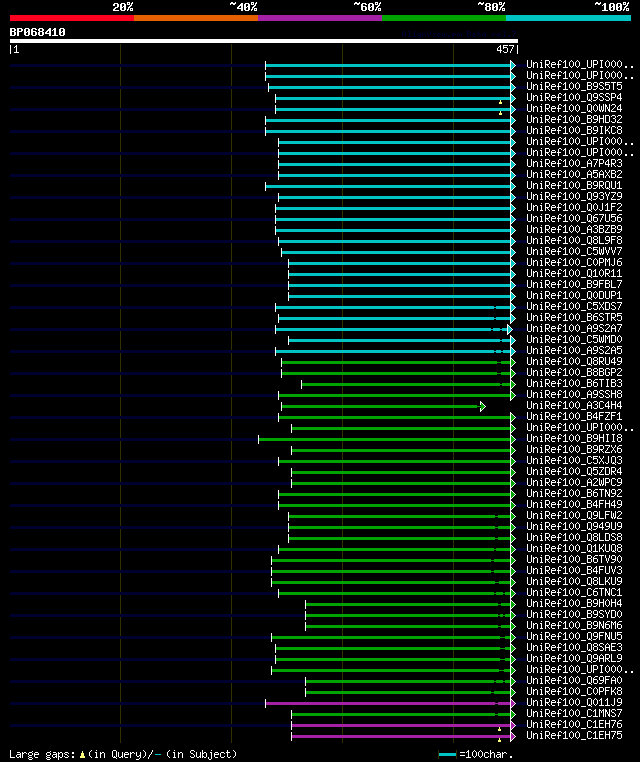Image resolution: width=640 pixels, height=762 pixels.
Task: Open hit UniRef100_B9IKC8
Action: pos(574,130)
